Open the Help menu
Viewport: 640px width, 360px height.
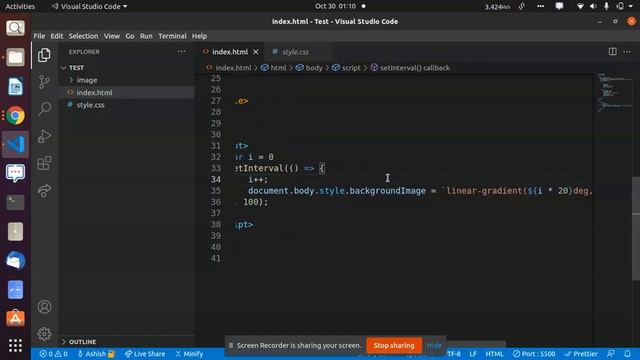(x=199, y=36)
